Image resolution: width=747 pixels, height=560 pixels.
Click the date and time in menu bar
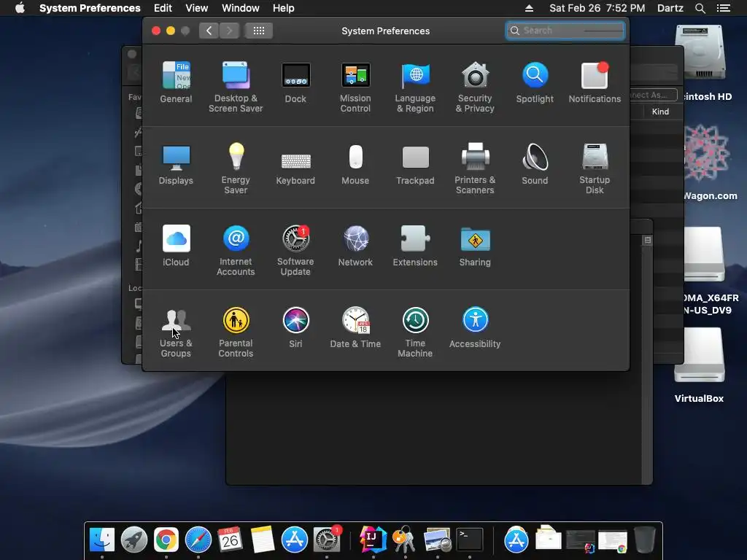pos(597,8)
